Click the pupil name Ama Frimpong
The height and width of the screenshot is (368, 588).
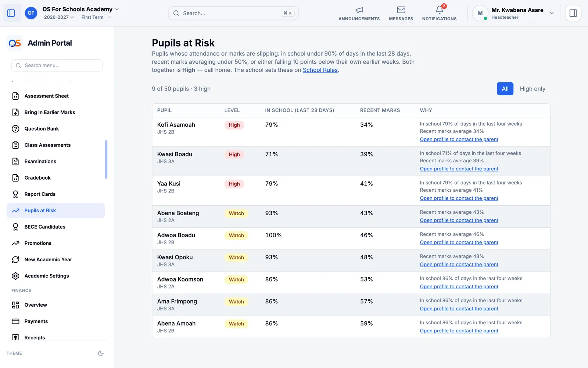pos(177,301)
